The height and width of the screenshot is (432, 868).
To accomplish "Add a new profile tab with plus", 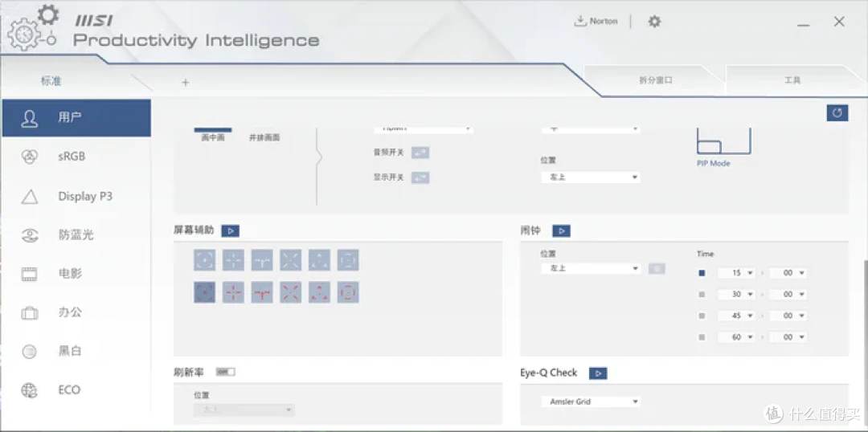I will (x=186, y=83).
